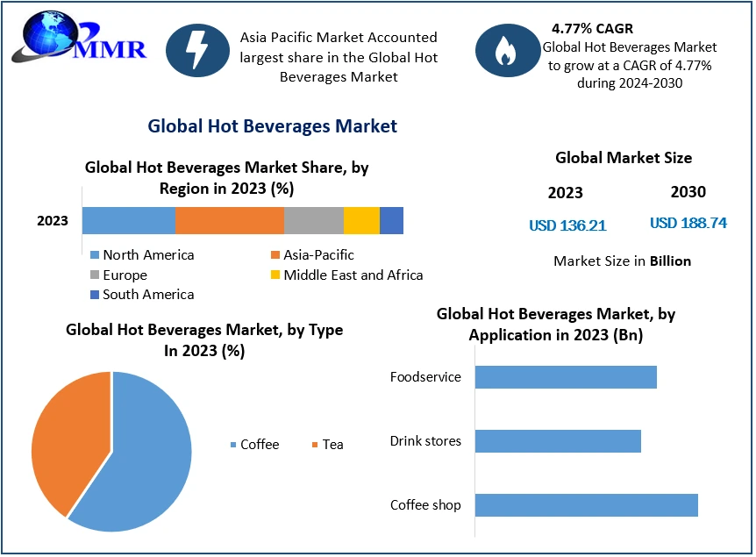Click the orange Asia-Pacific stacked bar segment
The width and height of the screenshot is (756, 557).
229,221
